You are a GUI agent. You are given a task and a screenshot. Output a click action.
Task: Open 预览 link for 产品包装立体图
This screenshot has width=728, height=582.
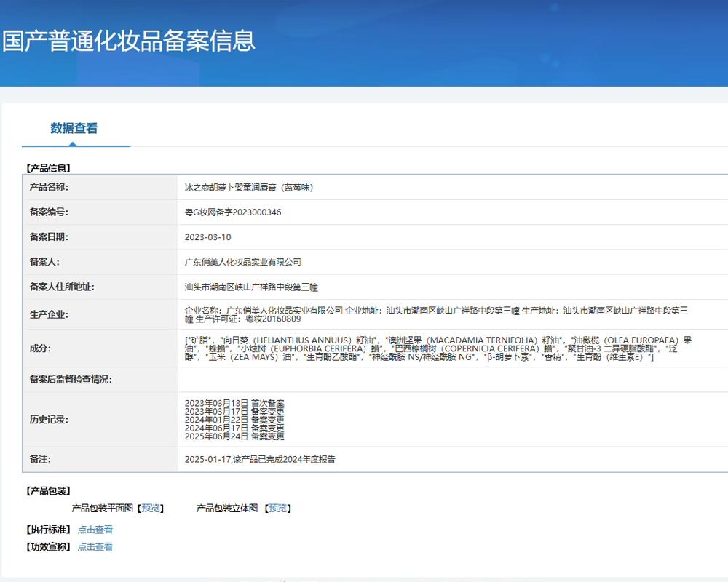point(278,509)
